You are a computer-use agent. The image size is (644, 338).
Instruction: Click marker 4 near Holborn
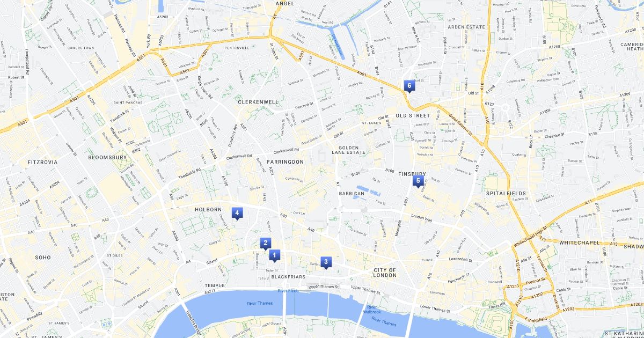pos(237,214)
